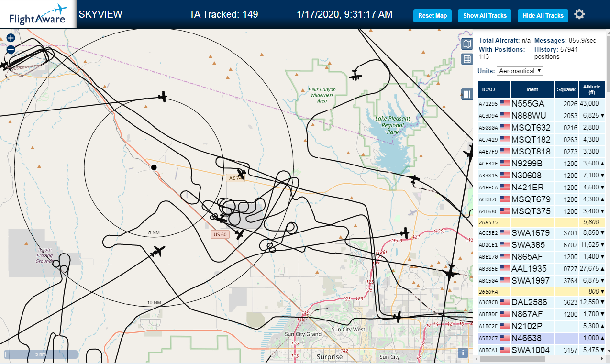Sort table by flag column header
The width and height of the screenshot is (610, 364).
point(504,89)
